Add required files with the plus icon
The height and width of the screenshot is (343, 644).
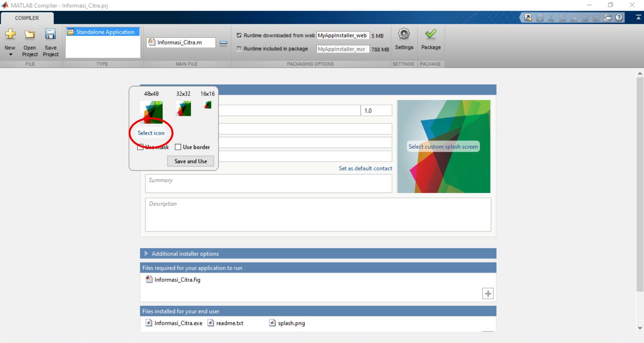coord(487,293)
